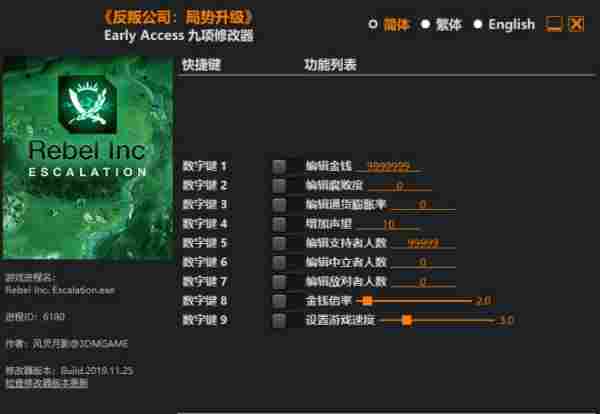
Task: Toggle the 增加声望 checkbox (数字键 4)
Action: 279,224
